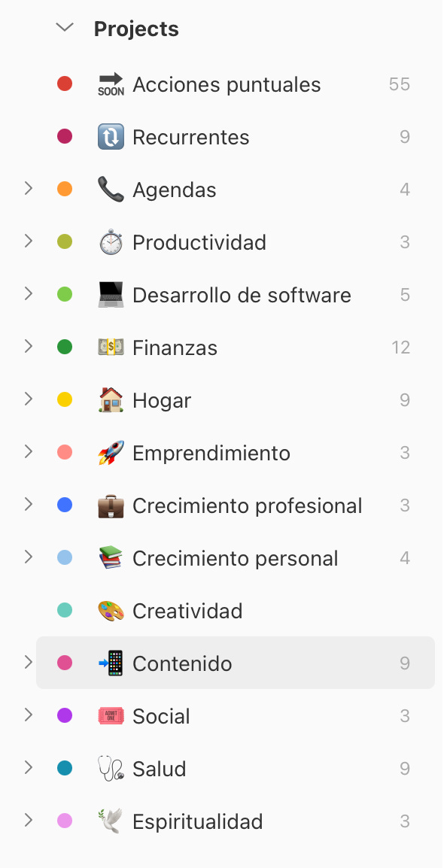Screen dimensions: 447x868
Task: Click the palette icon beside Creatividad
Action: tap(111, 611)
